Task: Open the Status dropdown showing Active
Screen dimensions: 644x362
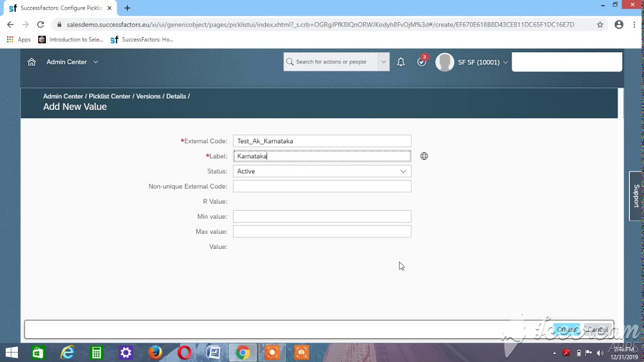Action: [x=322, y=171]
